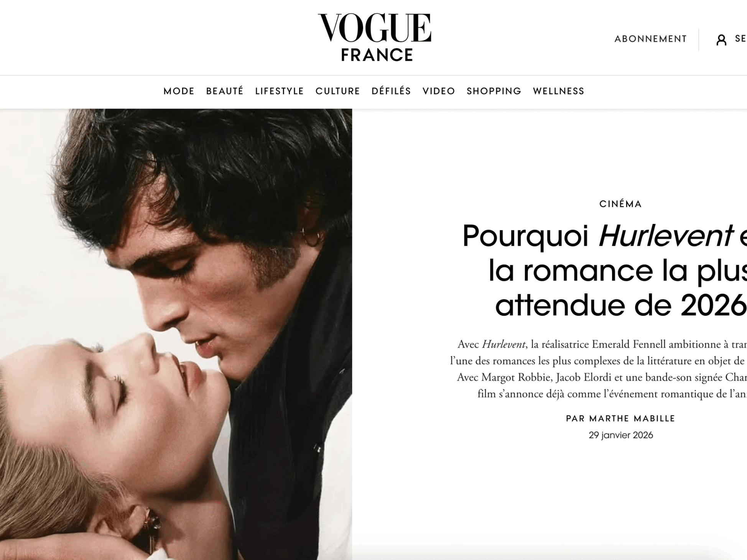Click the Cinéma category label

[620, 204]
